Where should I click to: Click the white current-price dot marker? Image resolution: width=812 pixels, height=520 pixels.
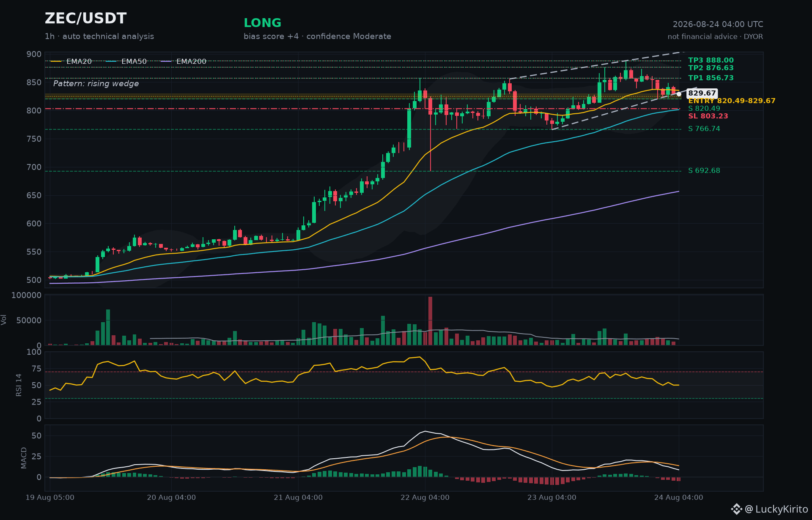pos(679,94)
